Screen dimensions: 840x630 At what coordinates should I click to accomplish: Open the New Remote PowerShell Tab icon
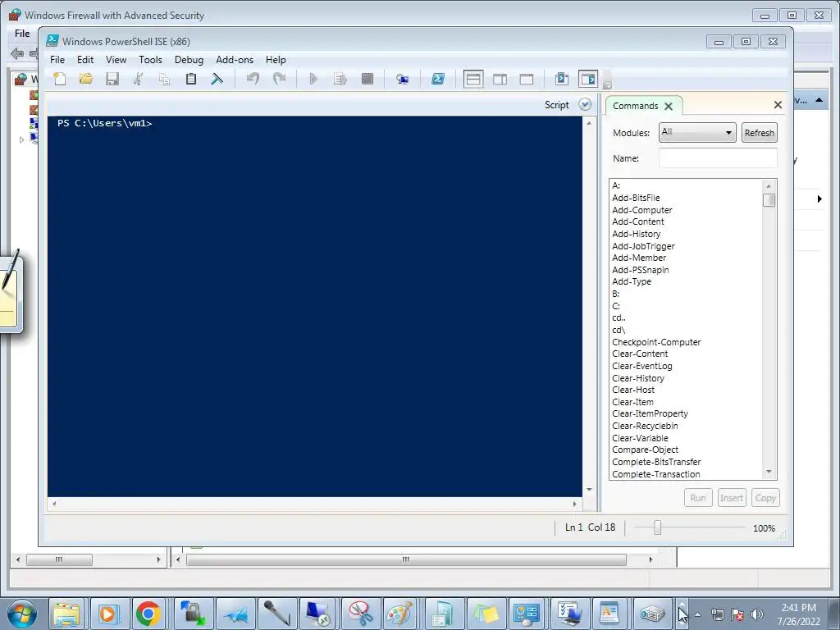coord(402,80)
